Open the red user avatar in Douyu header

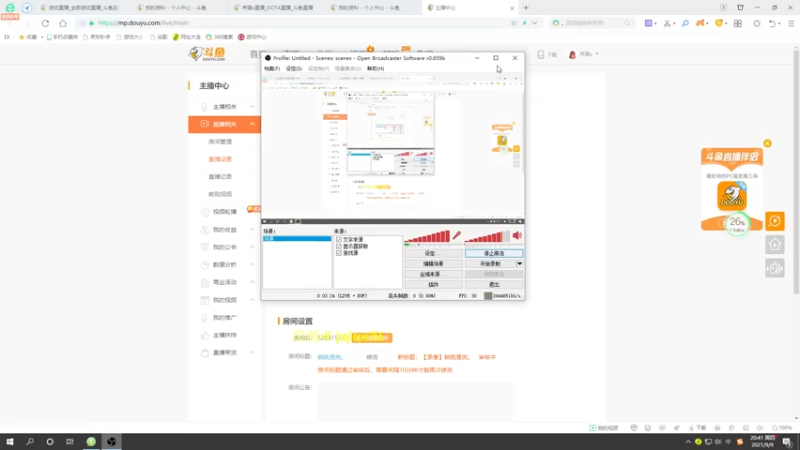click(572, 54)
